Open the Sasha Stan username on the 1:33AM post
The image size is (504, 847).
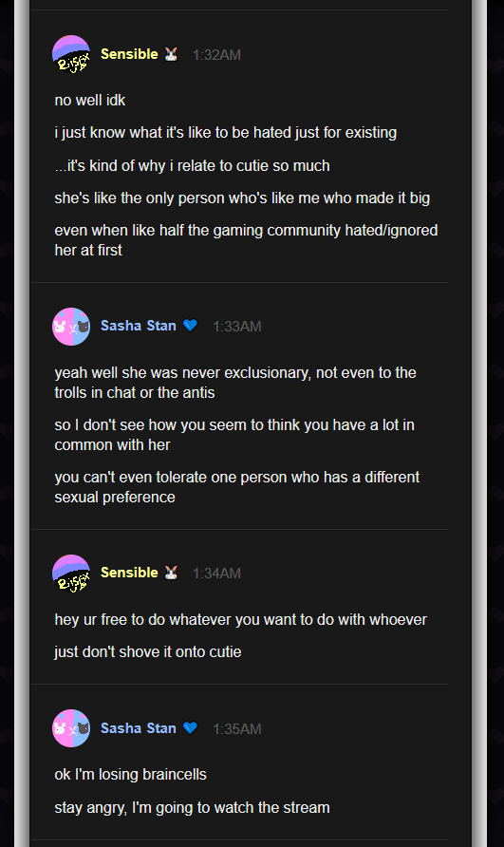pyautogui.click(x=139, y=326)
